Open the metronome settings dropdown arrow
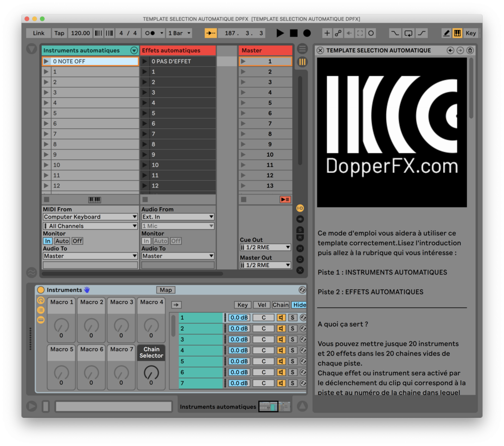 click(161, 33)
